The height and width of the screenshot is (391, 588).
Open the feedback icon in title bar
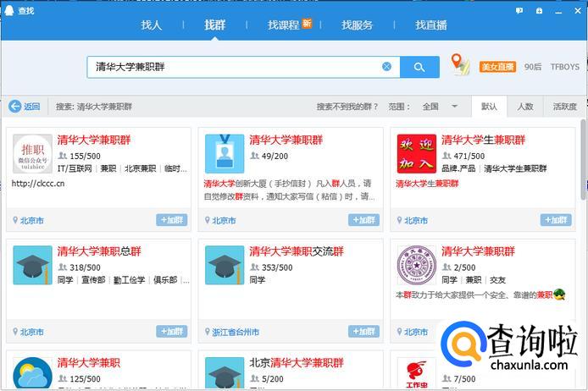click(x=519, y=11)
